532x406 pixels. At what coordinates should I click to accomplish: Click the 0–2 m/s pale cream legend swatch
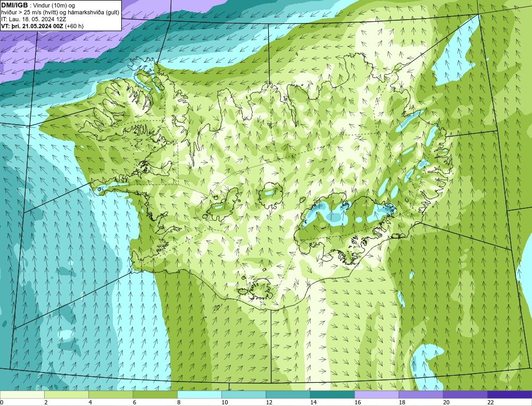pos(22,394)
